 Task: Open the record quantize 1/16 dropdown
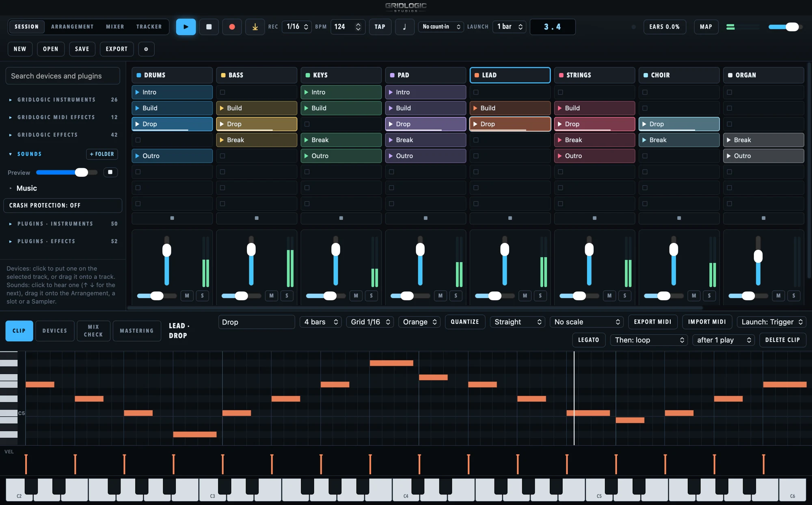click(297, 27)
